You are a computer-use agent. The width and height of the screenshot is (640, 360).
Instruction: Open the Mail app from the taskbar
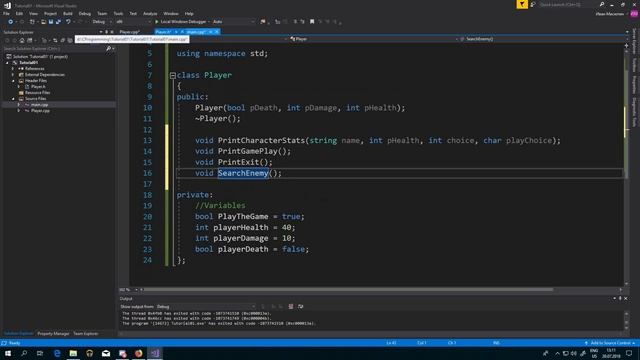pyautogui.click(x=106, y=353)
